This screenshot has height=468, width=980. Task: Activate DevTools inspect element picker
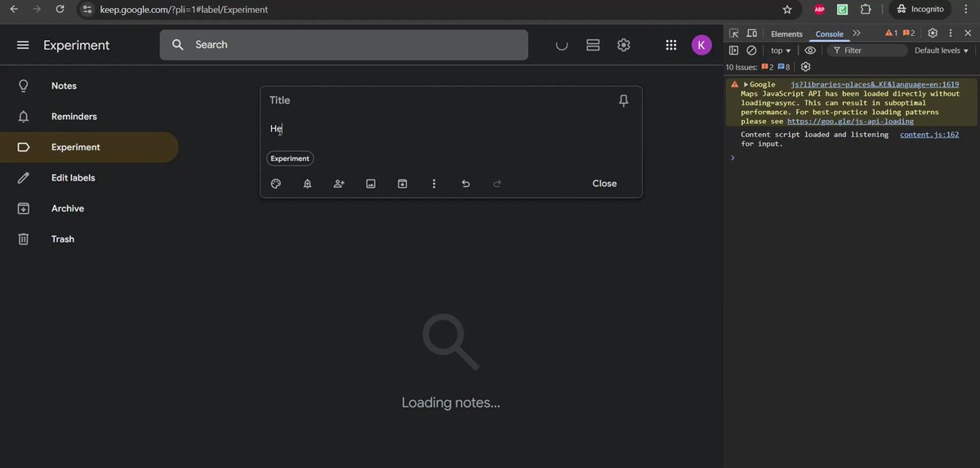coord(734,33)
